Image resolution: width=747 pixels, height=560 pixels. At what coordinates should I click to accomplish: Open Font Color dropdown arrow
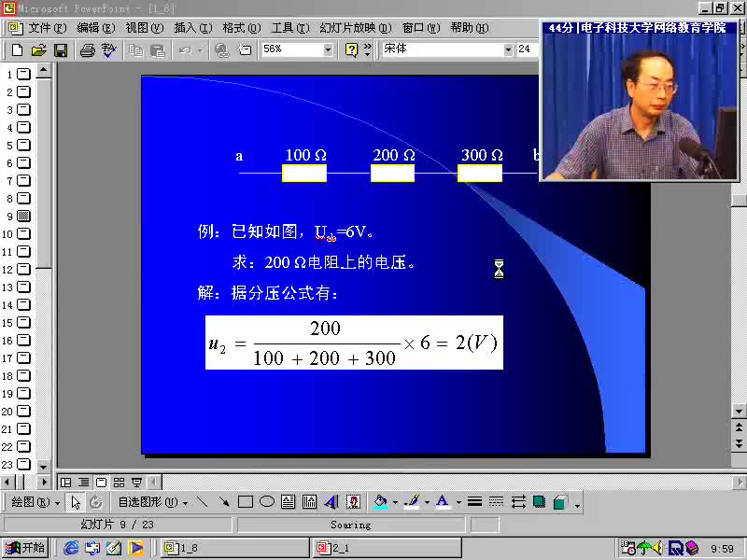458,502
